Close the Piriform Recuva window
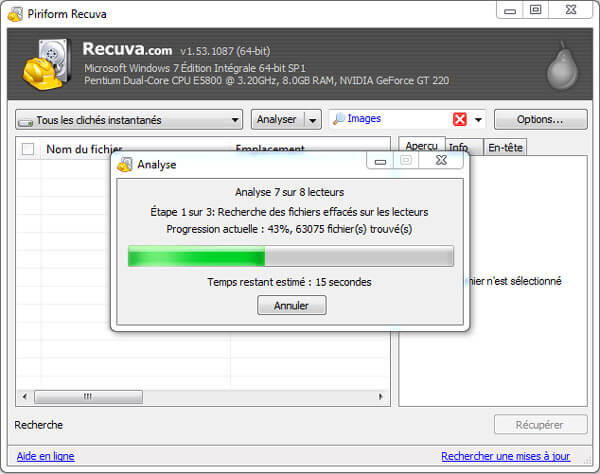This screenshot has width=600, height=474. (x=571, y=10)
